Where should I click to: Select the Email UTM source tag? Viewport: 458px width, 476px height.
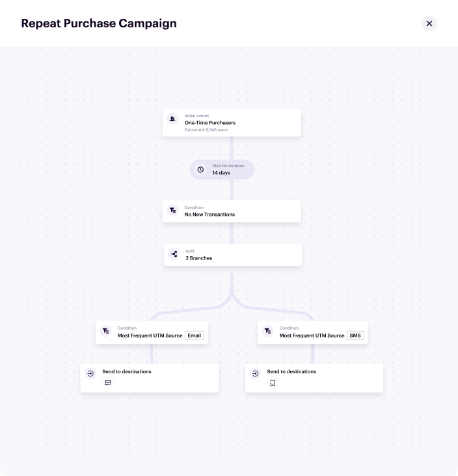tap(194, 336)
